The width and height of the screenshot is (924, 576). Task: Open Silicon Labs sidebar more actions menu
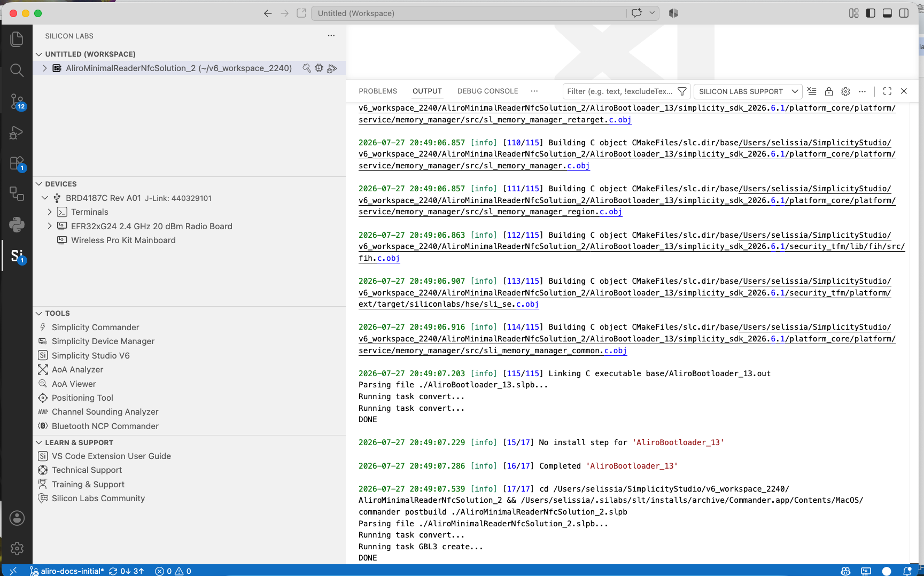(331, 36)
